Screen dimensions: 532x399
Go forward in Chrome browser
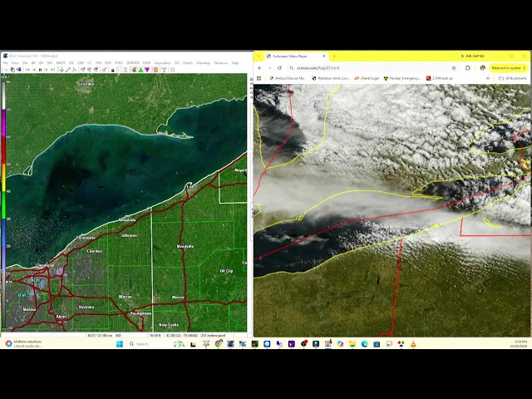[269, 68]
